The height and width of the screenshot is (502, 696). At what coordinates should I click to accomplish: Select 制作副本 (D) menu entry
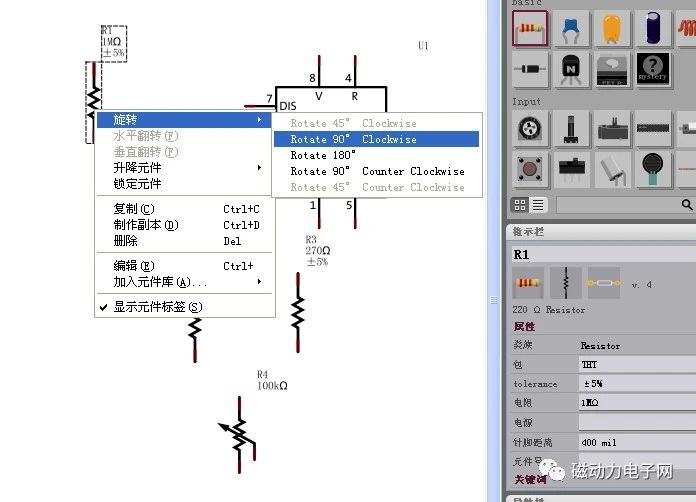tap(185, 225)
